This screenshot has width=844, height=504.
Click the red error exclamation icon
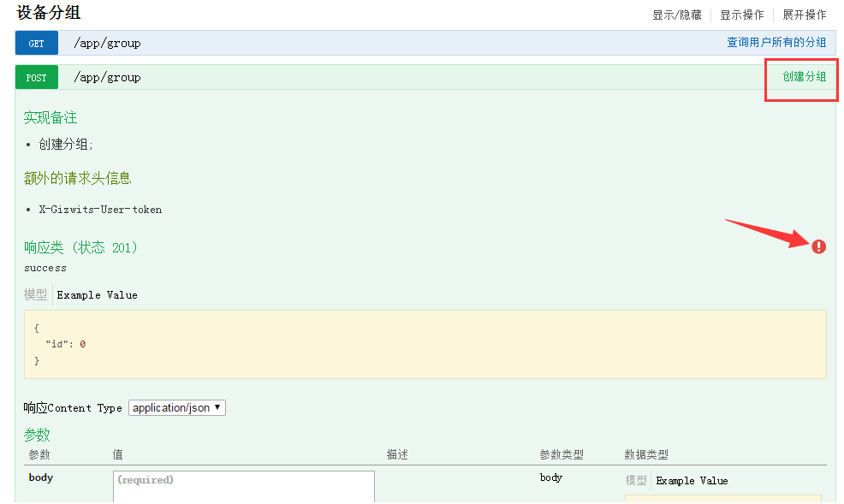818,246
